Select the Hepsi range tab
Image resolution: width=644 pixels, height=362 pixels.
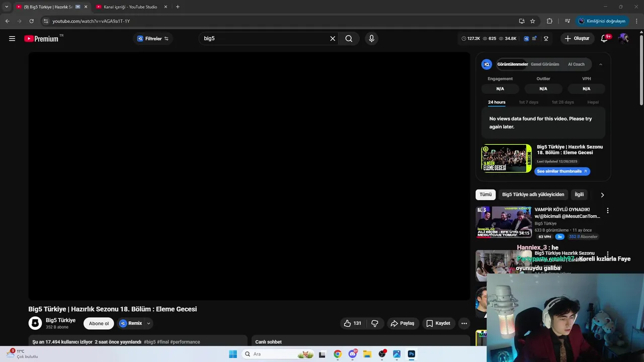(x=593, y=102)
